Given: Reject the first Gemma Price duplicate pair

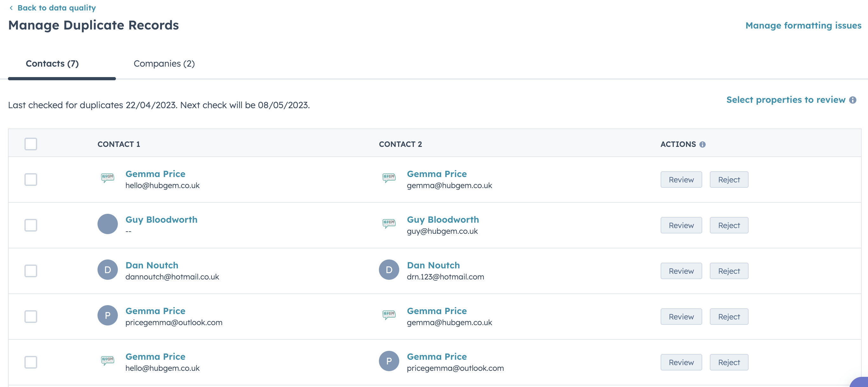Looking at the screenshot, I should pyautogui.click(x=729, y=180).
